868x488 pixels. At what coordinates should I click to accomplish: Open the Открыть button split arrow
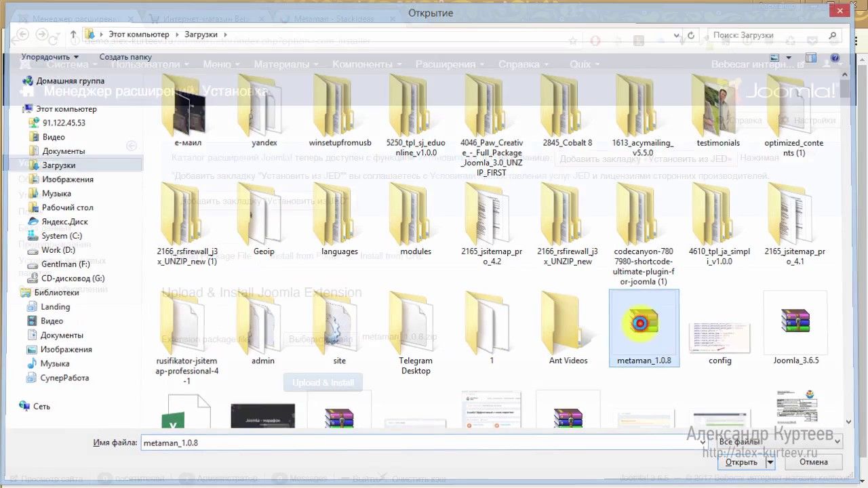coord(770,462)
